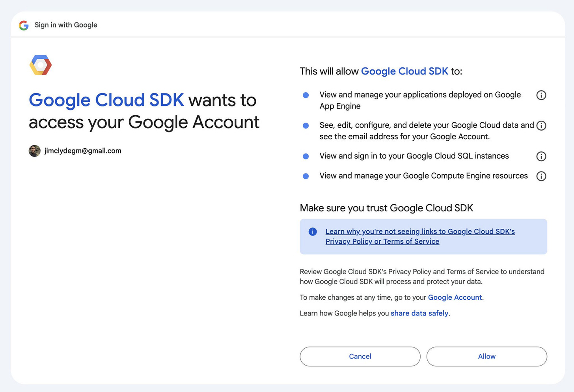This screenshot has width=574, height=392.
Task: Open the 'Learn why you're not seeing links' link
Action: click(420, 236)
